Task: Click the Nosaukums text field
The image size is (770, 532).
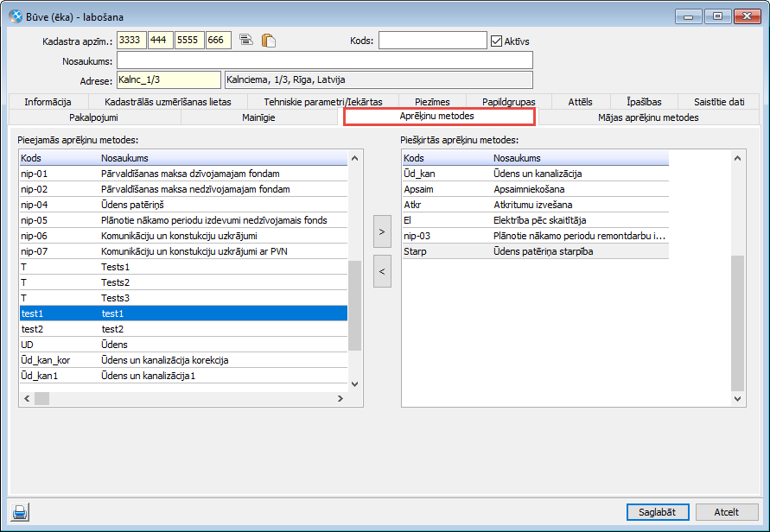Action: point(324,60)
